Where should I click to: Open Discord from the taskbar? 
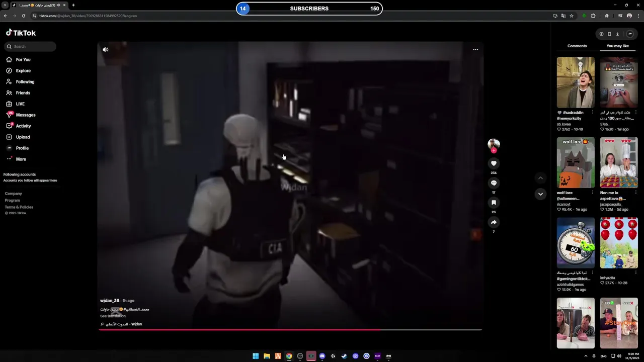point(322,356)
